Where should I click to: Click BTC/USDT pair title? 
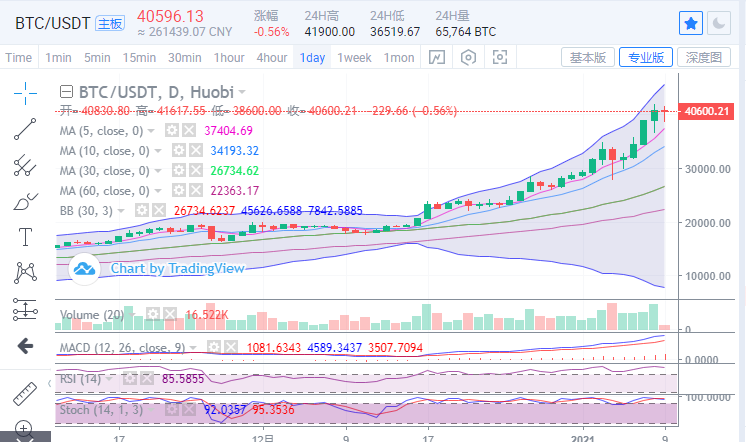tap(52, 23)
